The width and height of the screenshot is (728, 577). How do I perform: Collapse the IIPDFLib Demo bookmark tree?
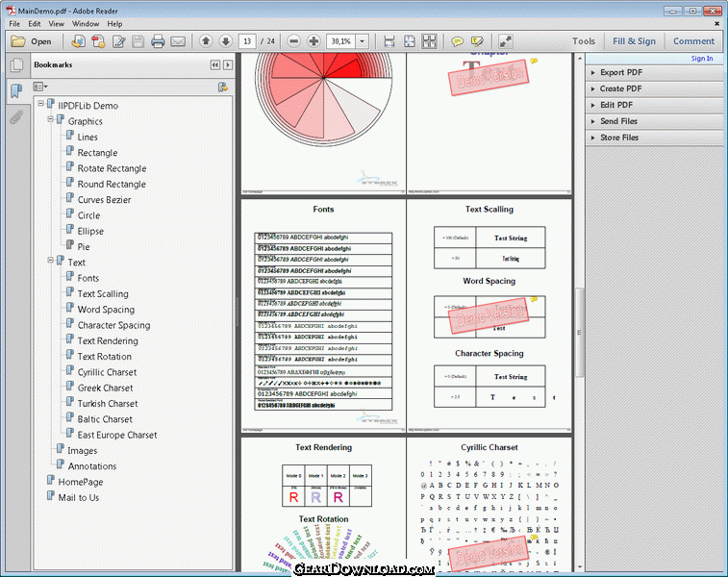(x=40, y=104)
